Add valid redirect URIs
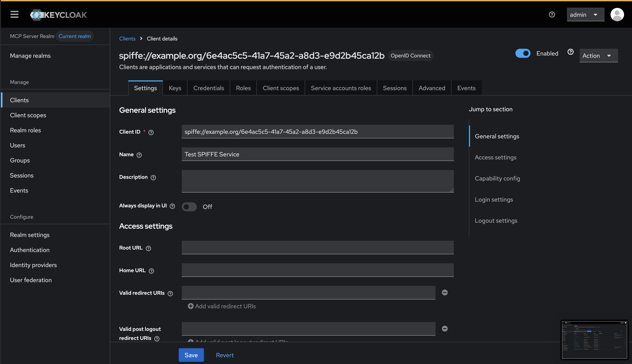632x364 pixels. (222, 306)
